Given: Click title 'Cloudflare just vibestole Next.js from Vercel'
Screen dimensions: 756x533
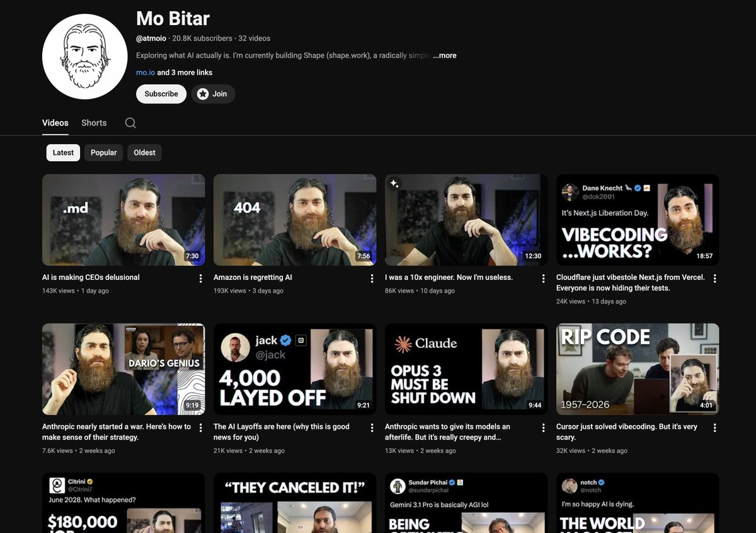Looking at the screenshot, I should coord(631,282).
